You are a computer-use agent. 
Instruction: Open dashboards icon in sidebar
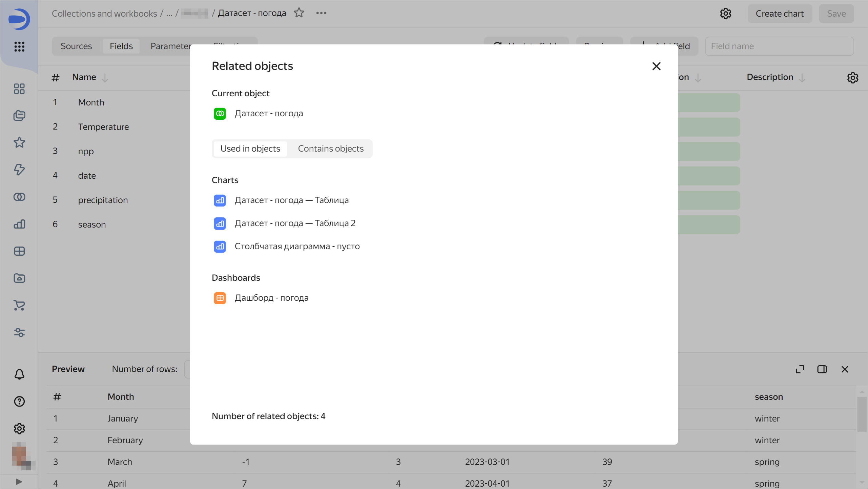(x=19, y=251)
